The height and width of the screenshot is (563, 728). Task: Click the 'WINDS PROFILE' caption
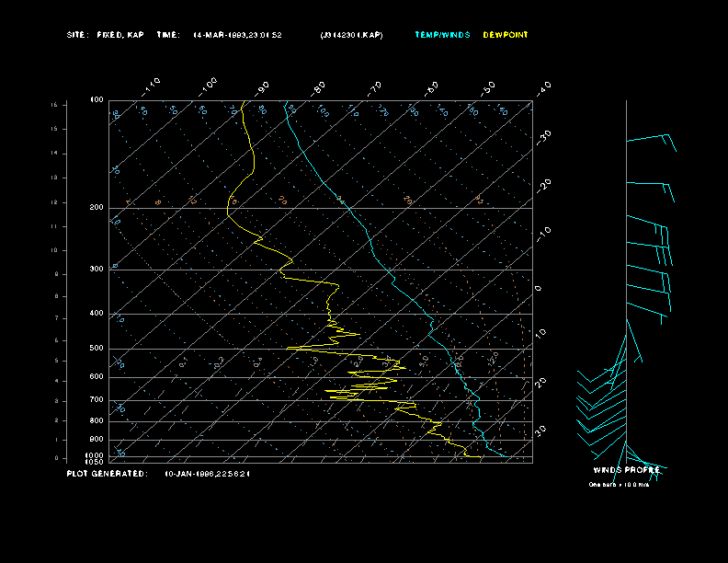point(626,470)
